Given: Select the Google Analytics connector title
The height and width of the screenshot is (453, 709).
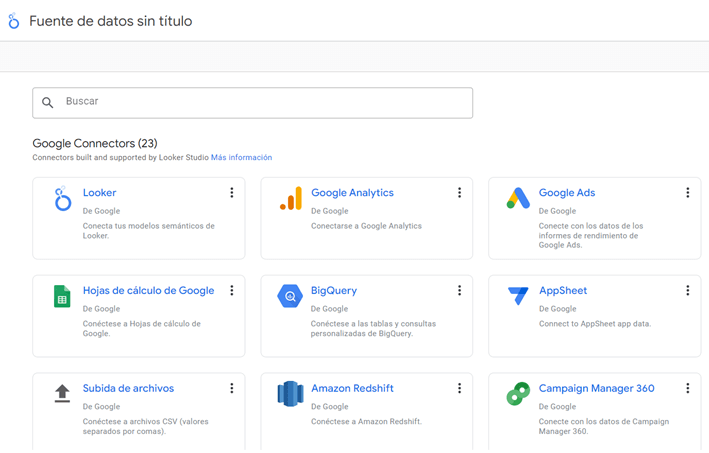Looking at the screenshot, I should coord(352,193).
